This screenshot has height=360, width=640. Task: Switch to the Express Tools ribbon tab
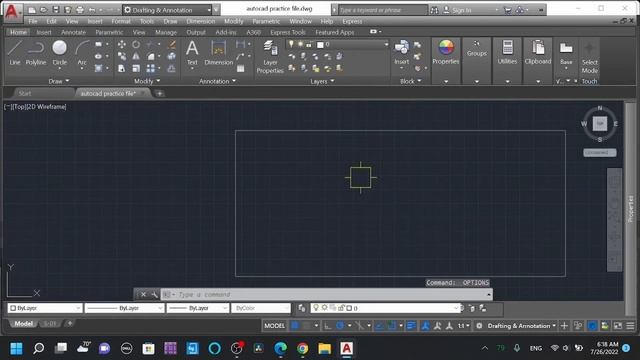tap(287, 32)
